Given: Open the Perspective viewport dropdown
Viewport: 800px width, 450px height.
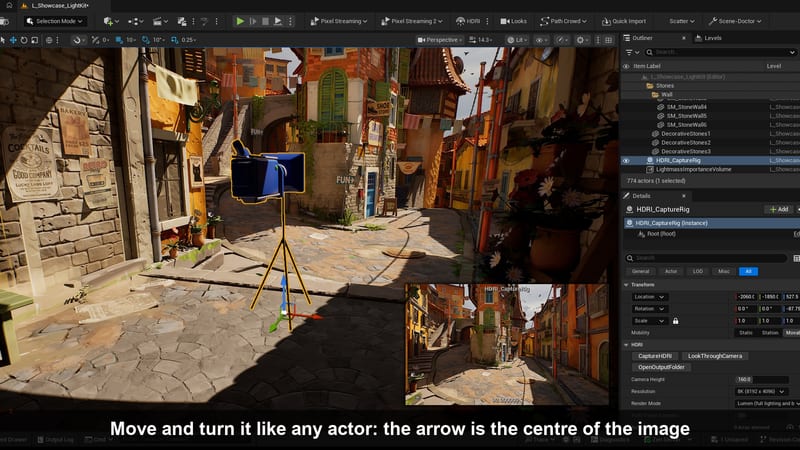Looking at the screenshot, I should click(x=440, y=40).
